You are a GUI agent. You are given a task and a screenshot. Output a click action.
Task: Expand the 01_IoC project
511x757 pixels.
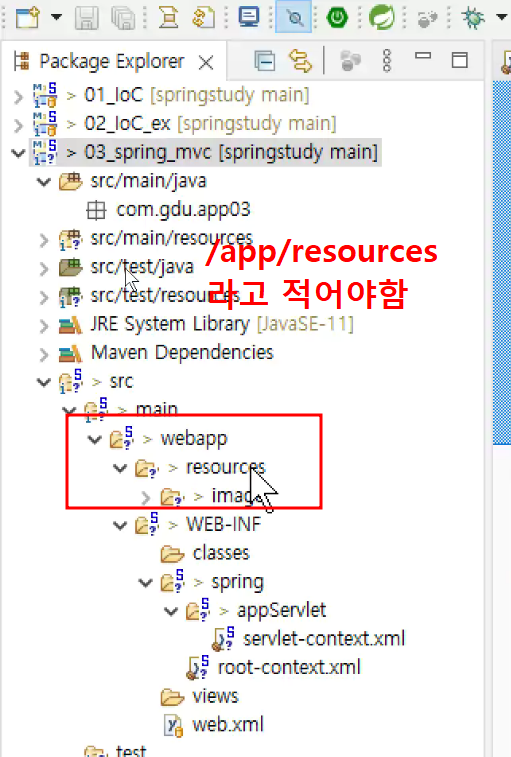point(18,97)
